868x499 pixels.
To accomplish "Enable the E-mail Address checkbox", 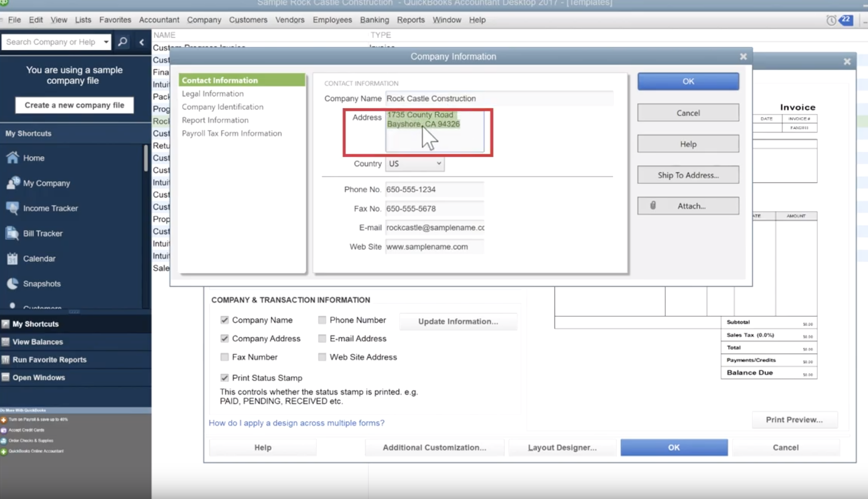I will click(322, 338).
